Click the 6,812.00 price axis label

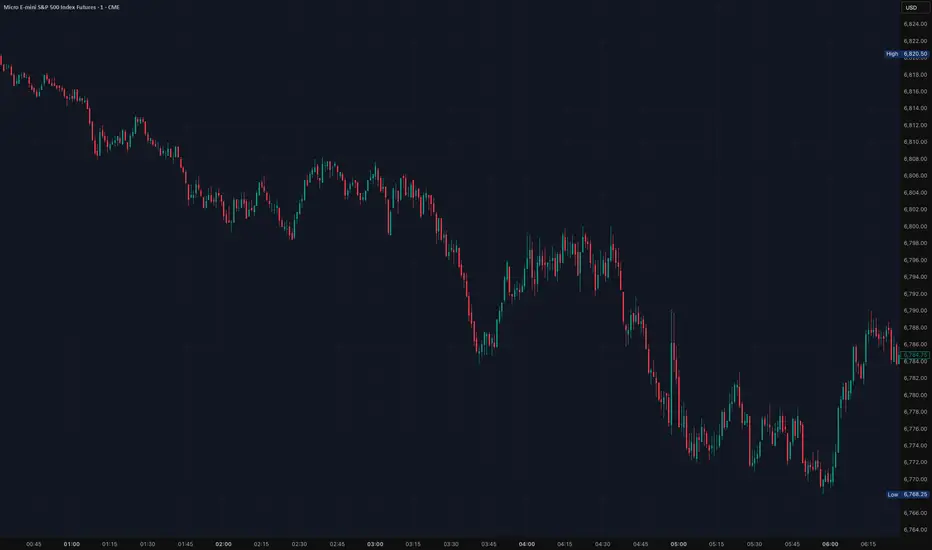[915, 125]
